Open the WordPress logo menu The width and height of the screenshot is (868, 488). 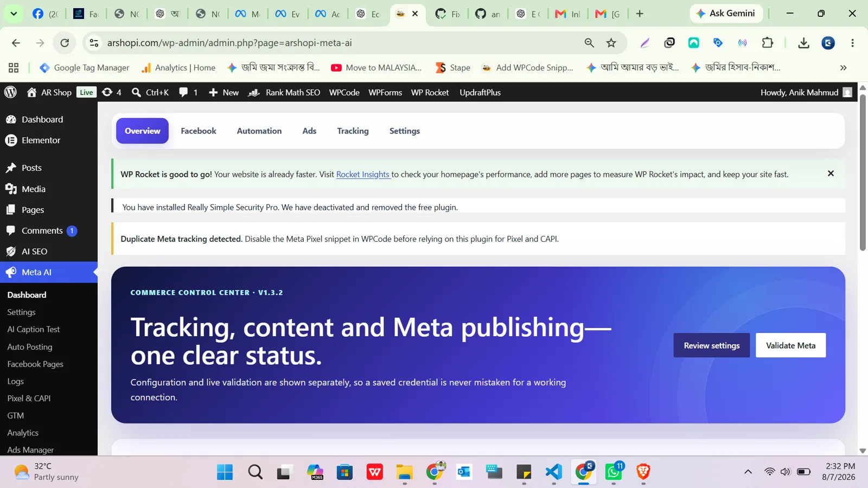(x=10, y=92)
